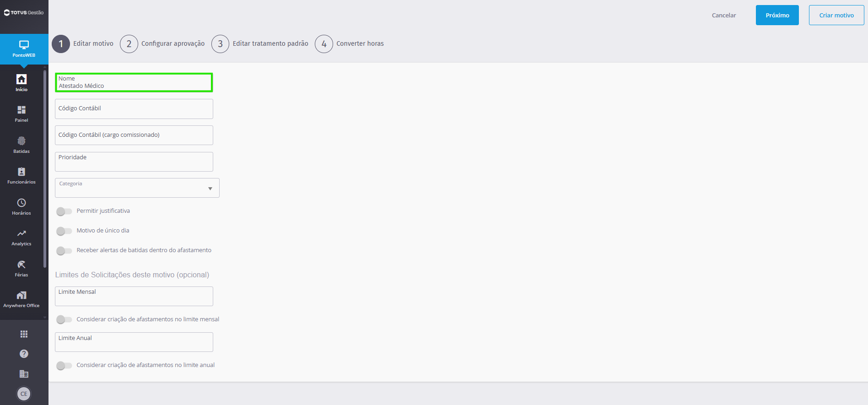Open the apps grid icon

24,334
